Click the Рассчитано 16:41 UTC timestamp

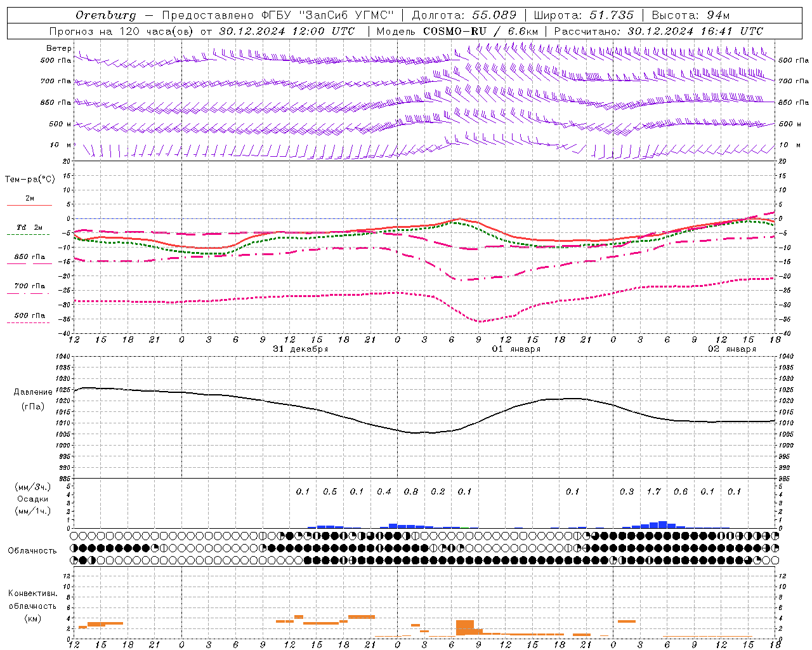pyautogui.click(x=658, y=31)
